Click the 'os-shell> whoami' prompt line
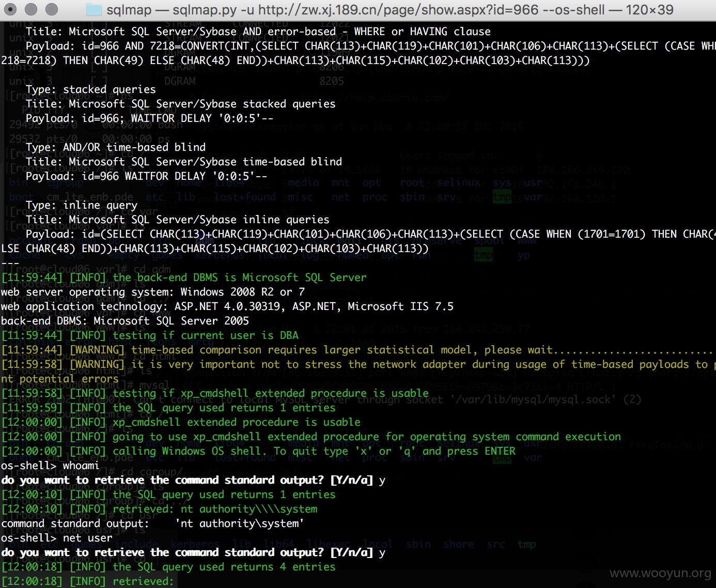Screen dimensions: 716x588 coord(50,466)
